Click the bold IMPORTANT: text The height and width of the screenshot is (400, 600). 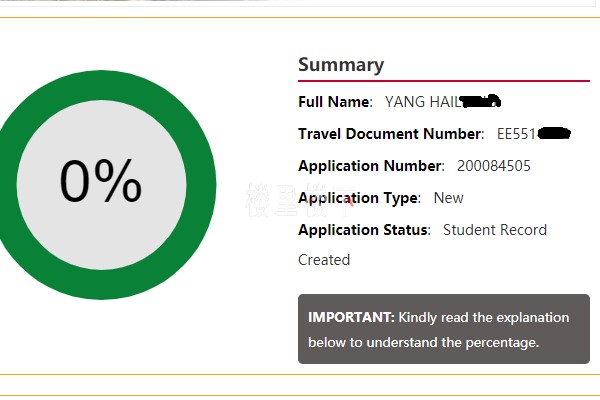click(351, 317)
